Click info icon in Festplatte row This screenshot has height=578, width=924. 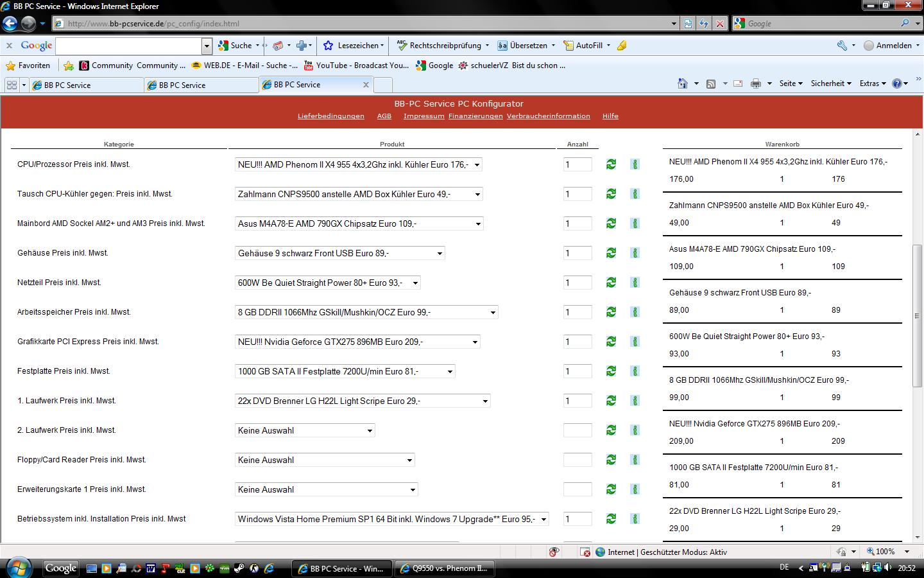pyautogui.click(x=635, y=371)
